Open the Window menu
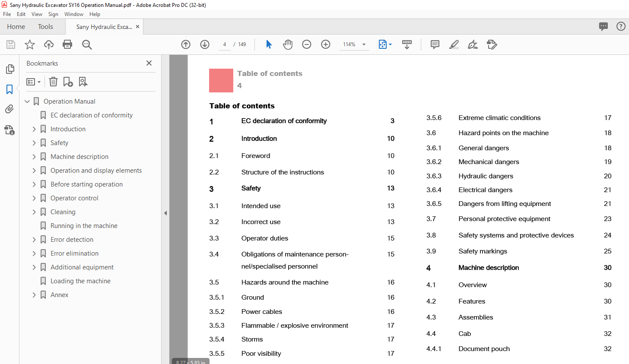629x364 pixels. click(x=74, y=14)
